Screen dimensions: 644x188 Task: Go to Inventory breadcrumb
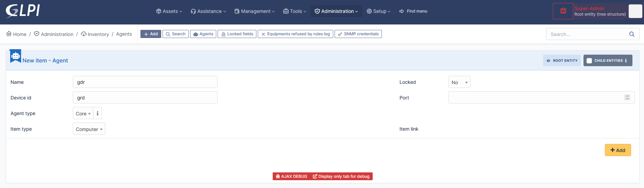click(95, 34)
